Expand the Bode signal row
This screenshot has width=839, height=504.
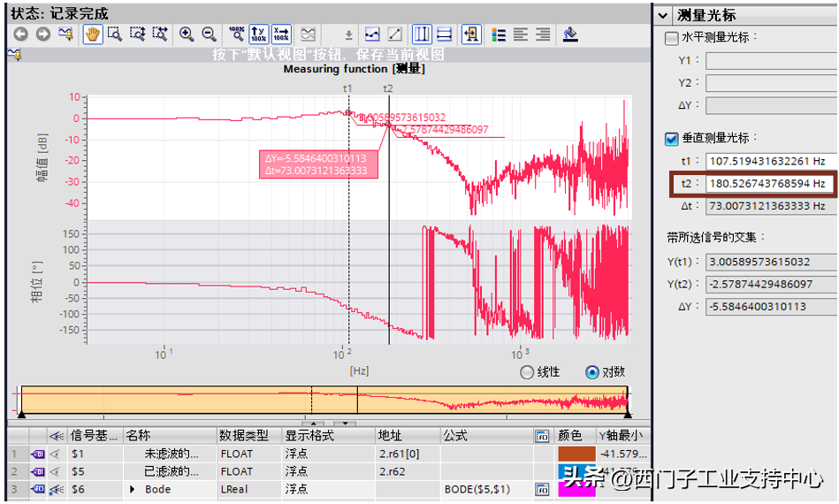tap(133, 489)
